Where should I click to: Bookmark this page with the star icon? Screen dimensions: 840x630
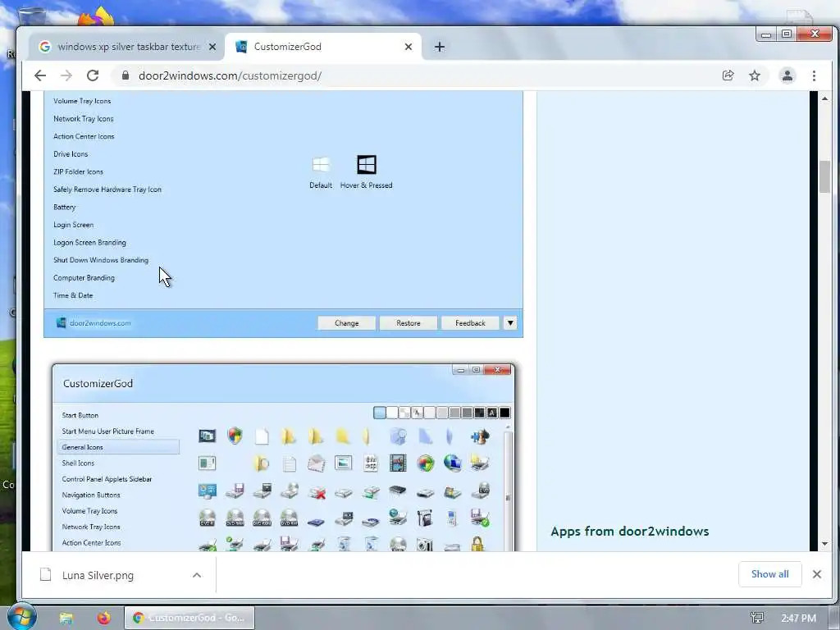click(x=755, y=75)
